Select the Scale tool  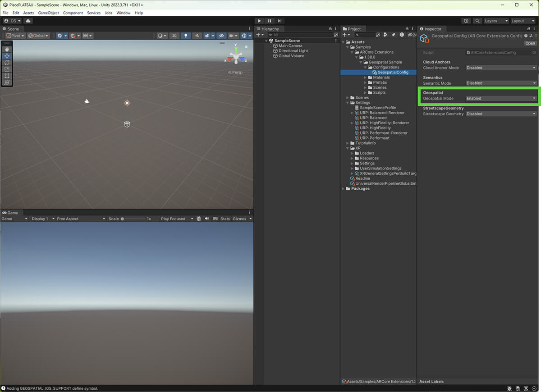point(7,69)
